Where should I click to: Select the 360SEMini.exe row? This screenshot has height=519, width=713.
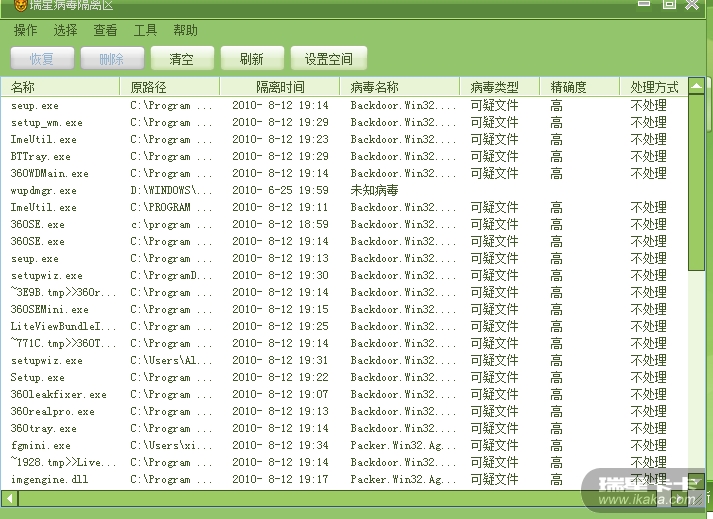[344, 309]
